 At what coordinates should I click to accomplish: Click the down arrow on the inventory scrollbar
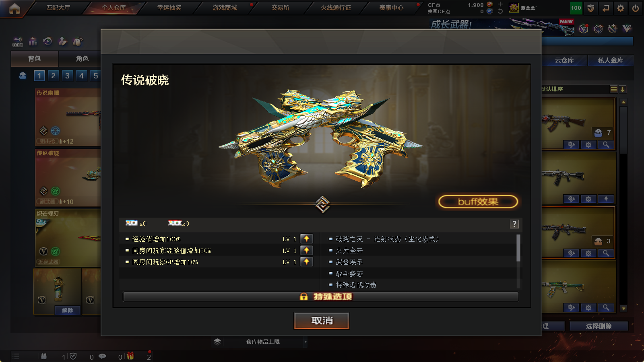[623, 309]
